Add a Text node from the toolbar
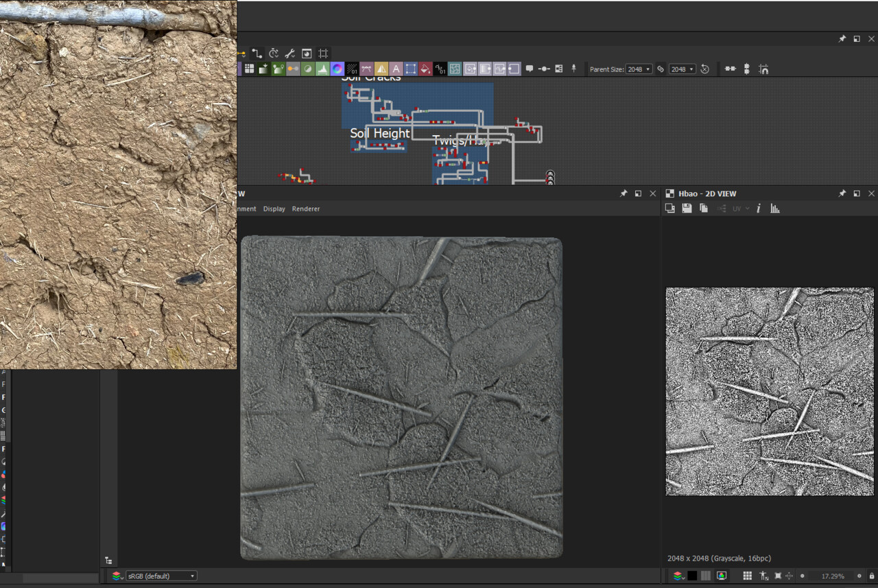 [x=396, y=69]
